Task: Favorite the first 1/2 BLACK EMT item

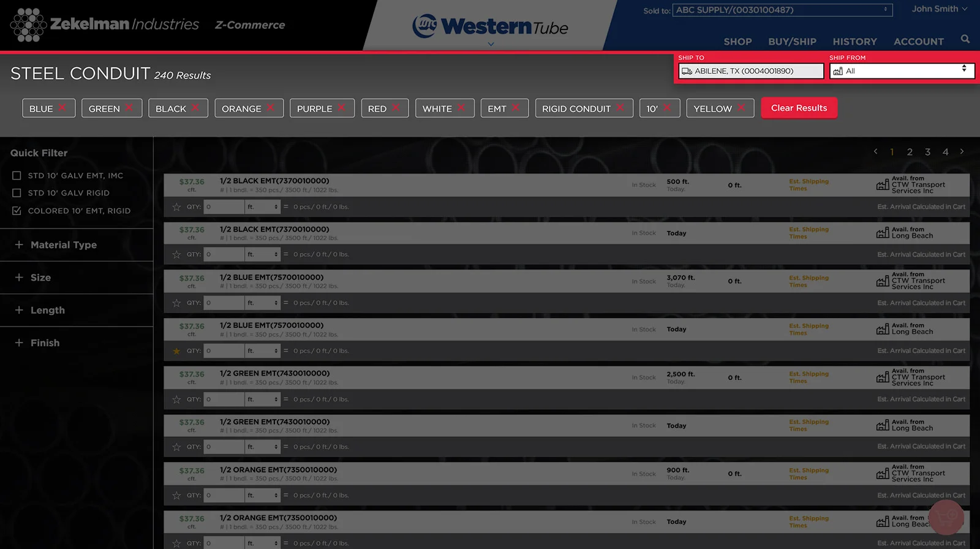Action: pyautogui.click(x=176, y=207)
